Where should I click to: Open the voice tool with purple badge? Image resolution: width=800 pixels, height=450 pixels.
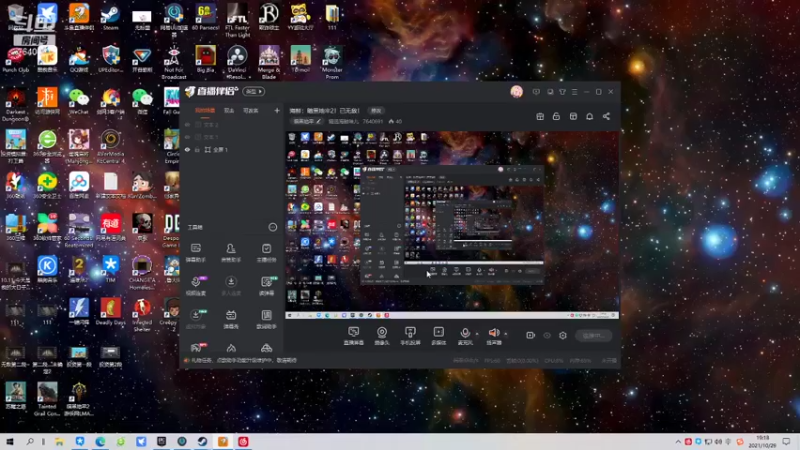point(196,286)
